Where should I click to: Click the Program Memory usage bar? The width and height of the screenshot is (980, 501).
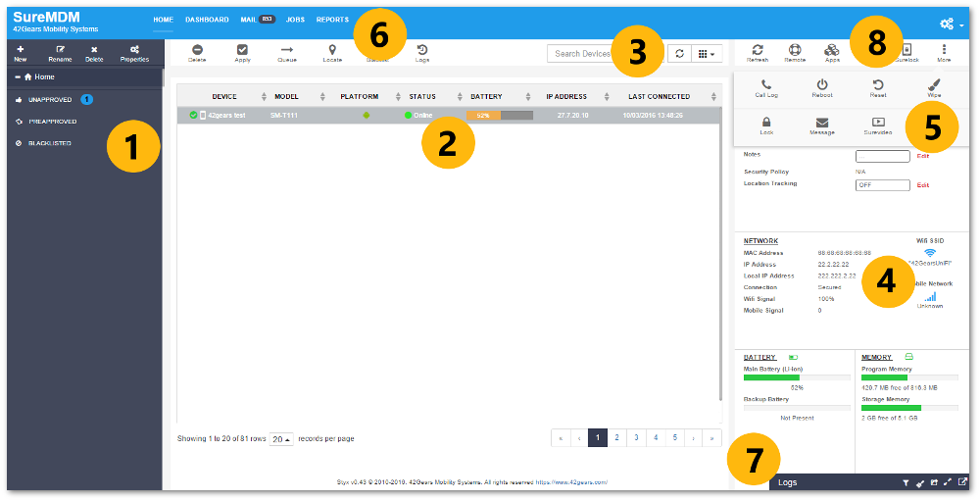click(909, 377)
